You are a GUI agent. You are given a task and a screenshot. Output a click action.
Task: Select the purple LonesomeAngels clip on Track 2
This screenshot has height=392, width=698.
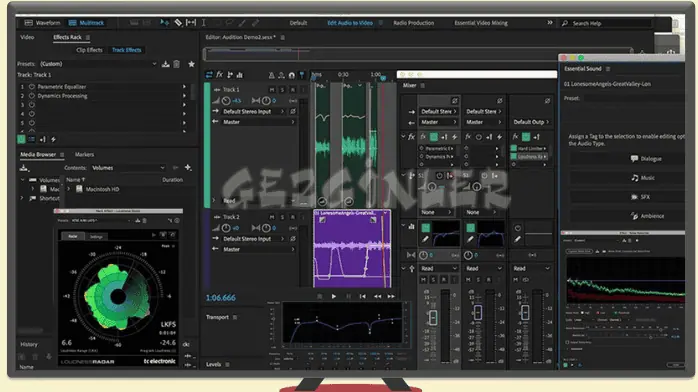click(352, 249)
